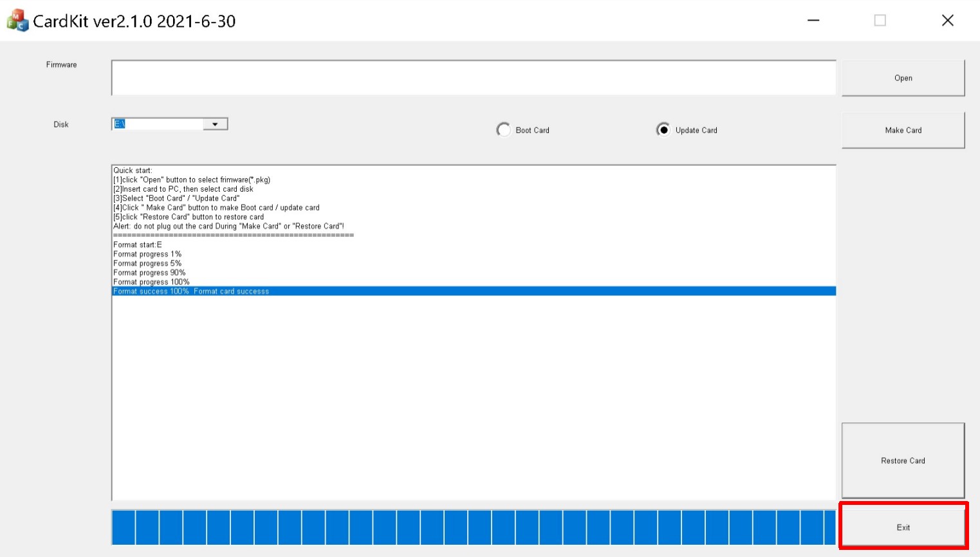This screenshot has height=557, width=980.
Task: Click the "Alert: do not plug out" log line
Action: pos(228,226)
